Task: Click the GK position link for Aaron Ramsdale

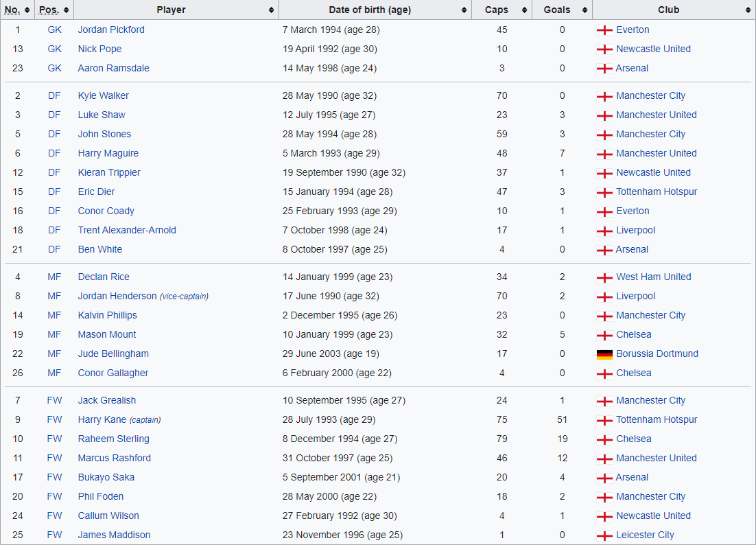Action: 54,68
